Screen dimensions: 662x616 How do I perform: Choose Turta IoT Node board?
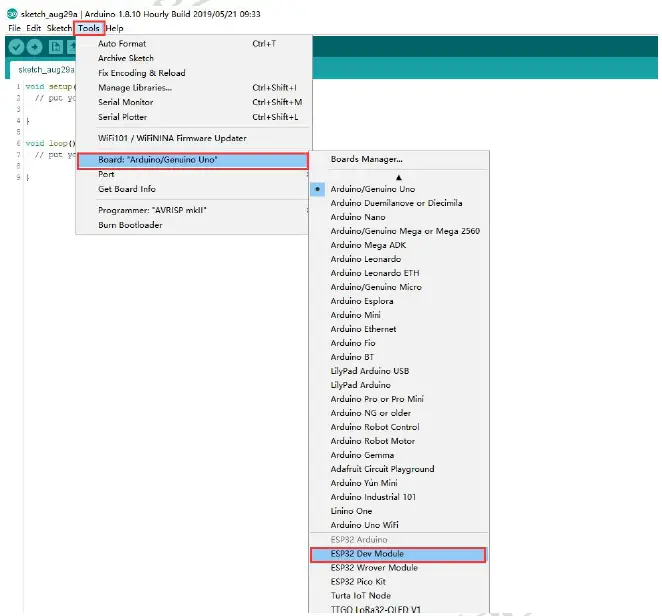coord(399,596)
